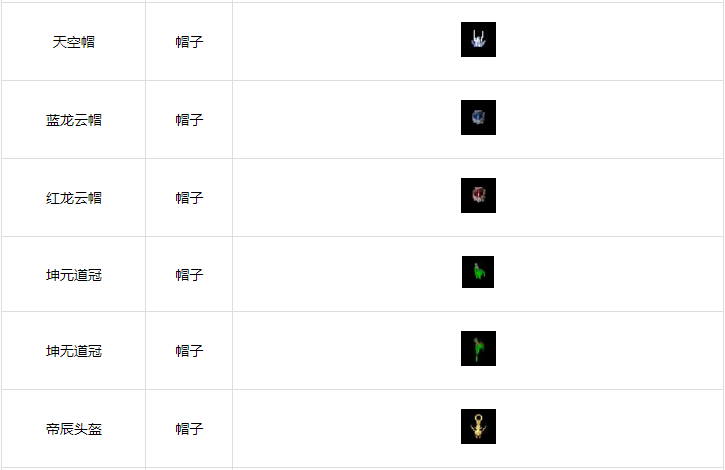Image resolution: width=725 pixels, height=470 pixels.
Task: Select the 蓝龙云帽 name text
Action: tap(74, 120)
